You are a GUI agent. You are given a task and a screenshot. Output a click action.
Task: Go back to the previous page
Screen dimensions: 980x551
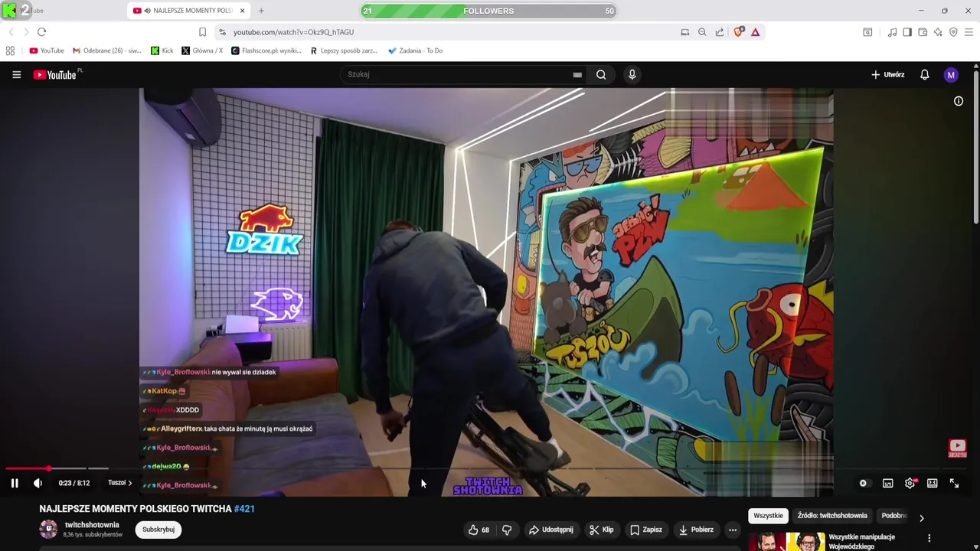point(11,32)
